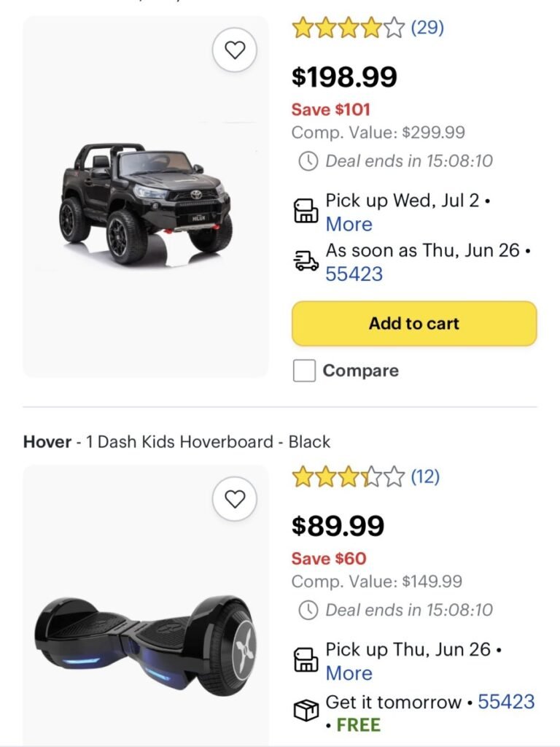Click the hoverboard three-and-a-half star rating
Screen dimensions: 560x747
click(348, 477)
